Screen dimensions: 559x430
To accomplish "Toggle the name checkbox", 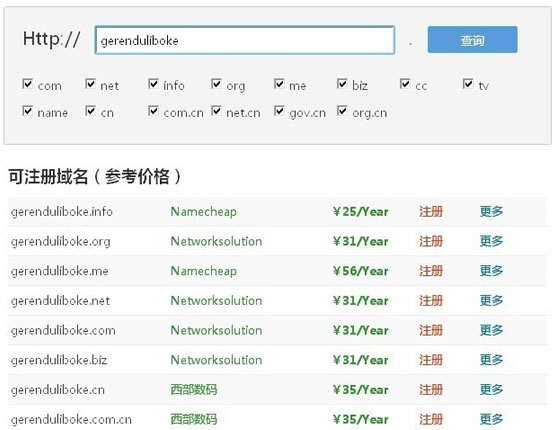I will [x=27, y=111].
